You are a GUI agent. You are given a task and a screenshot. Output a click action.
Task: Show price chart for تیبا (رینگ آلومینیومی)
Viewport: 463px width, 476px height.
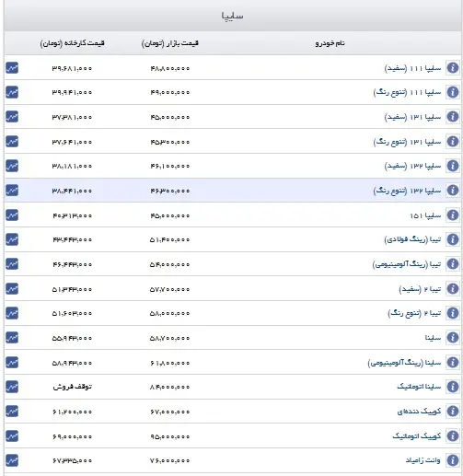point(12,264)
